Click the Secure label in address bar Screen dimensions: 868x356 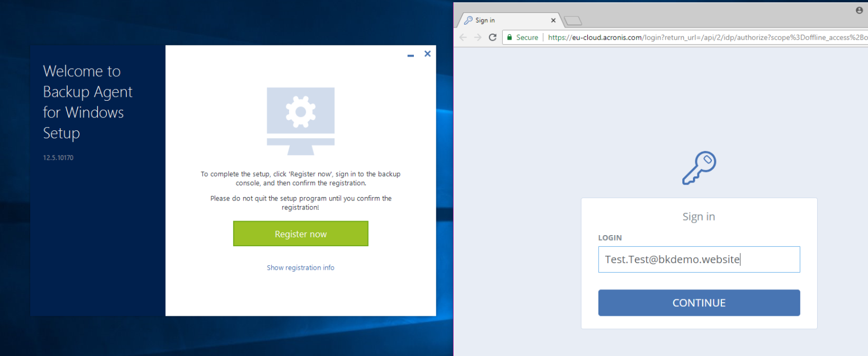pyautogui.click(x=526, y=37)
